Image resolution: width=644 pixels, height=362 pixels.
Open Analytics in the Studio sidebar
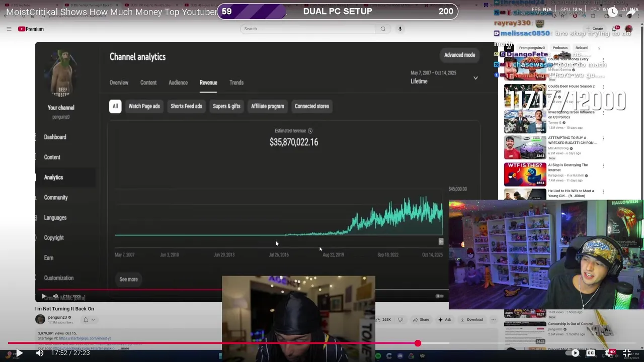[x=53, y=177]
